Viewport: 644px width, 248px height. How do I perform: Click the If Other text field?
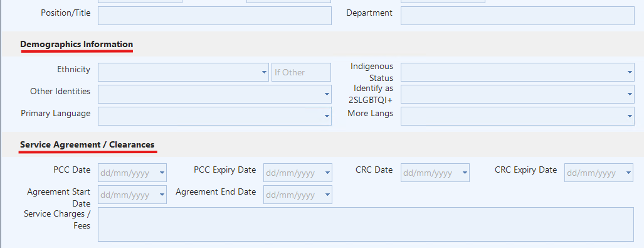301,72
